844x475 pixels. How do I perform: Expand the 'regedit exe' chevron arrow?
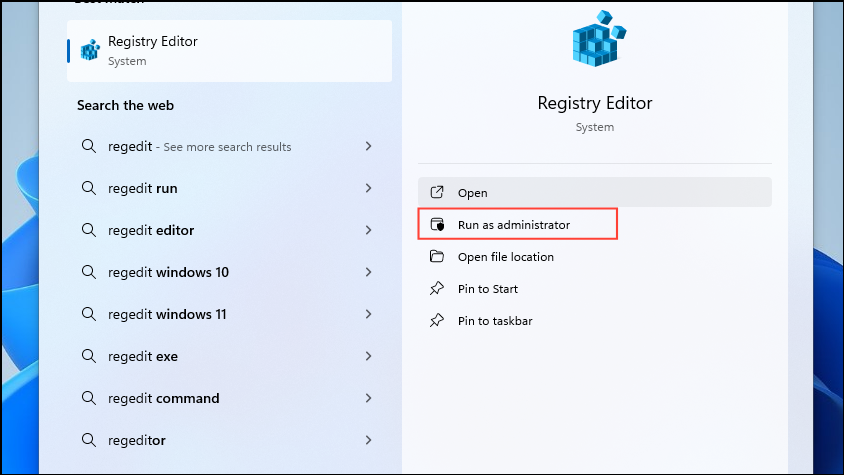point(368,356)
